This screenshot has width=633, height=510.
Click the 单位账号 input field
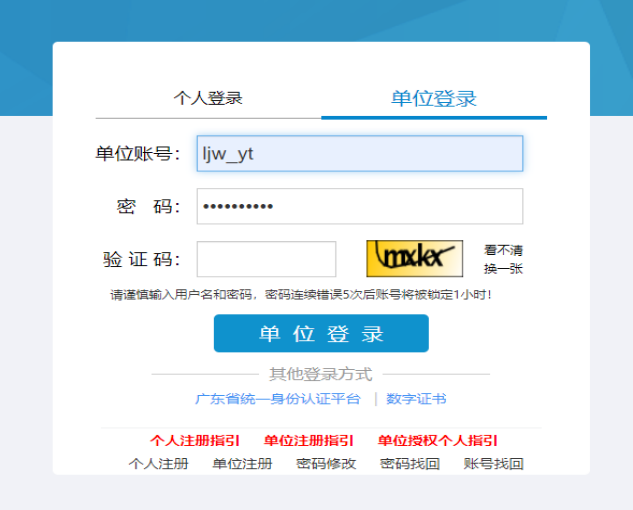tap(360, 153)
